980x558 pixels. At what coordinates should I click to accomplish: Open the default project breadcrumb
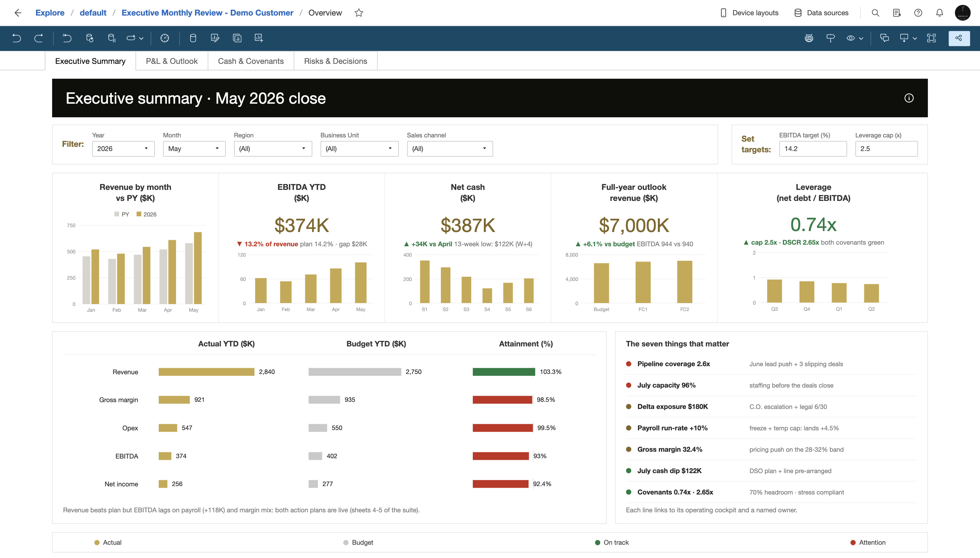point(93,13)
